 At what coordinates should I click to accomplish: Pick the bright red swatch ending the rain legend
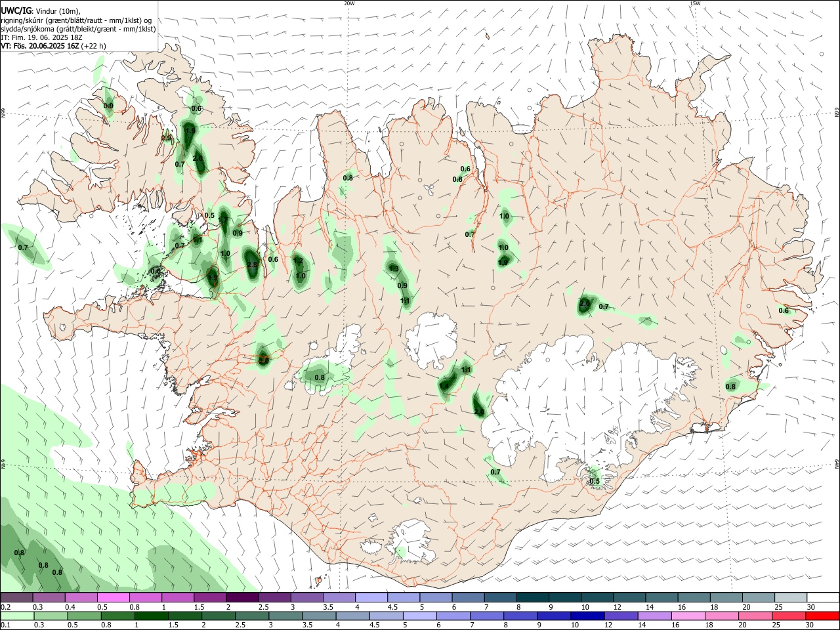tap(823, 616)
